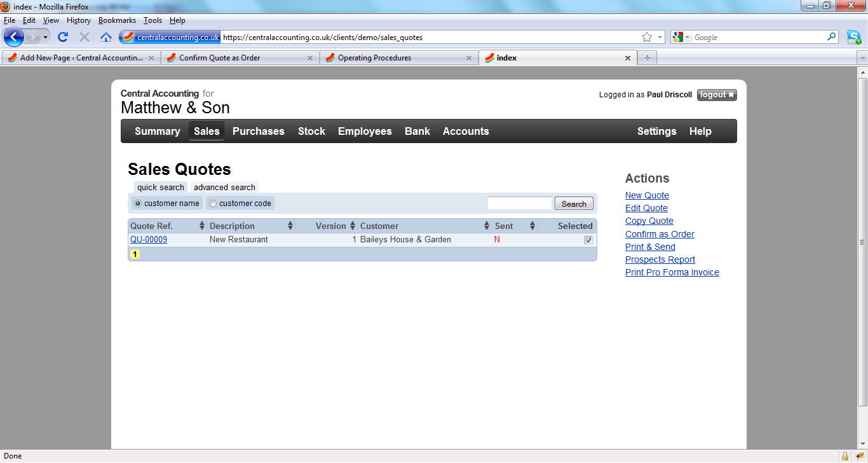Close the 'Add New Page' tab
This screenshot has width=868, height=463.
coord(151,58)
